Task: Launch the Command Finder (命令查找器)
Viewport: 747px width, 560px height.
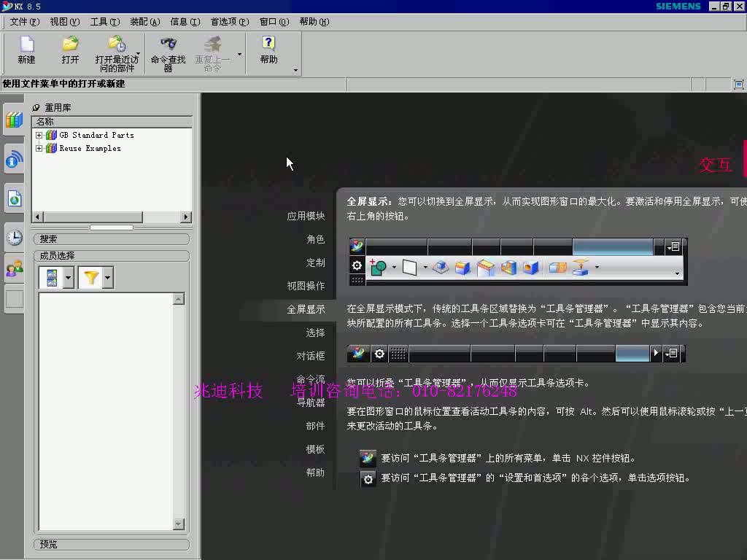Action: click(168, 53)
